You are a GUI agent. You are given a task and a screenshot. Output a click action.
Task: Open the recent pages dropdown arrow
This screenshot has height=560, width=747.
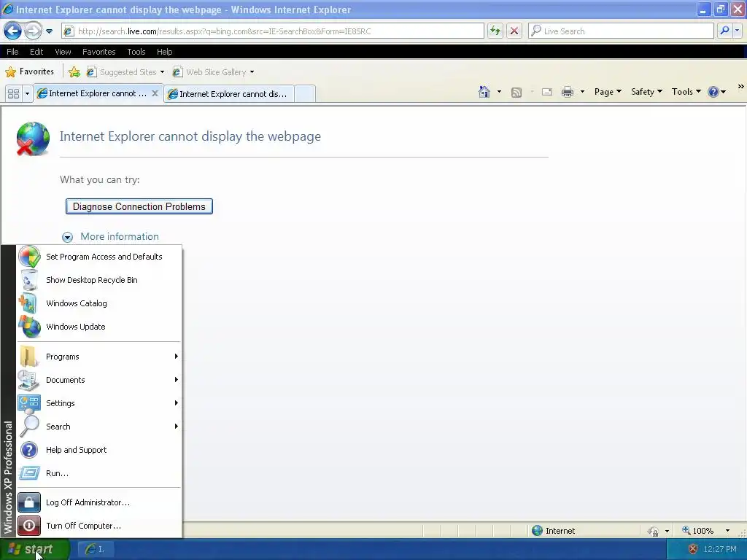tap(49, 31)
